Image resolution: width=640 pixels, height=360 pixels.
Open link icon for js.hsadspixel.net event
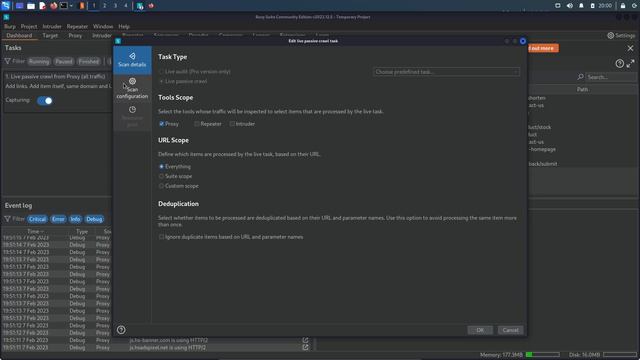(305, 347)
